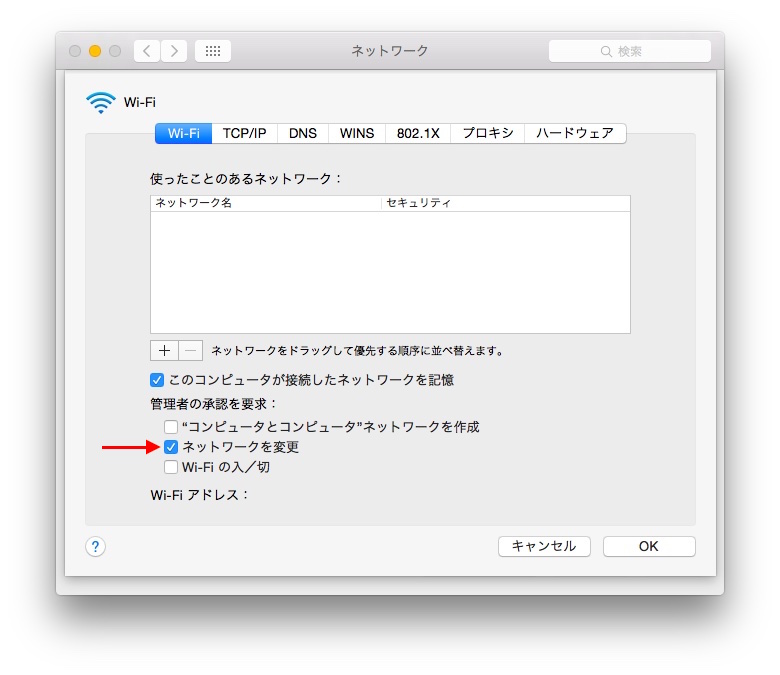Image resolution: width=780 pixels, height=675 pixels.
Task: Sort by セキュリティ column header
Action: (506, 203)
